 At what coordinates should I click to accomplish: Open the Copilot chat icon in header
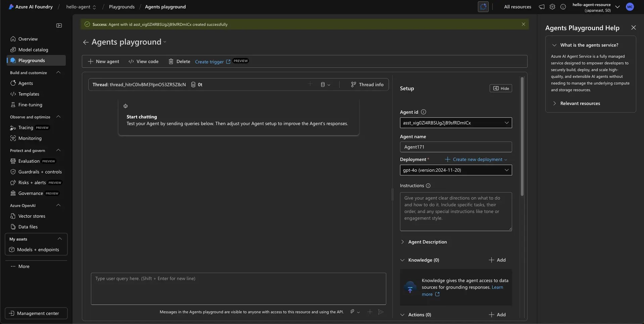click(x=483, y=7)
